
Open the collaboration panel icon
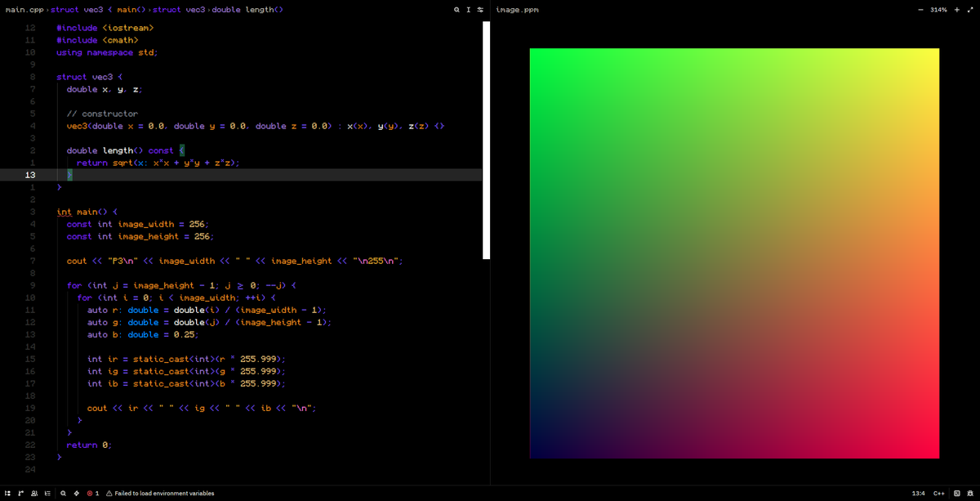[x=34, y=494]
